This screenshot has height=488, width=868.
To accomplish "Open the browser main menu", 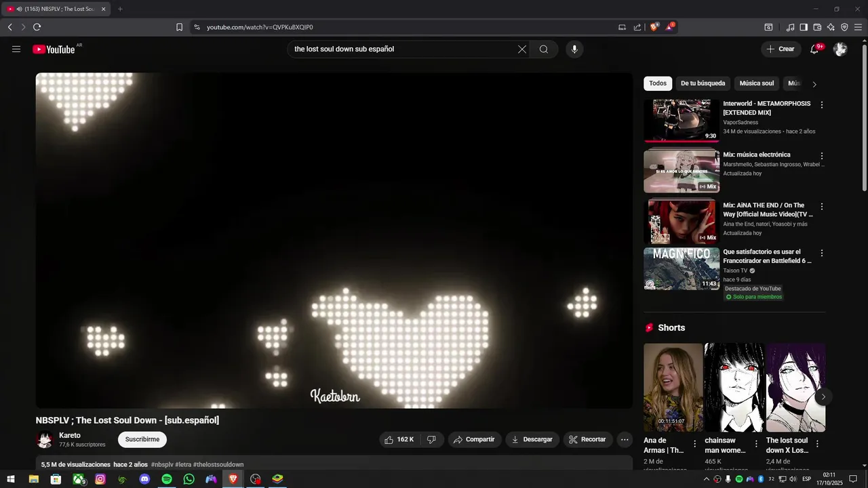I will (x=858, y=27).
